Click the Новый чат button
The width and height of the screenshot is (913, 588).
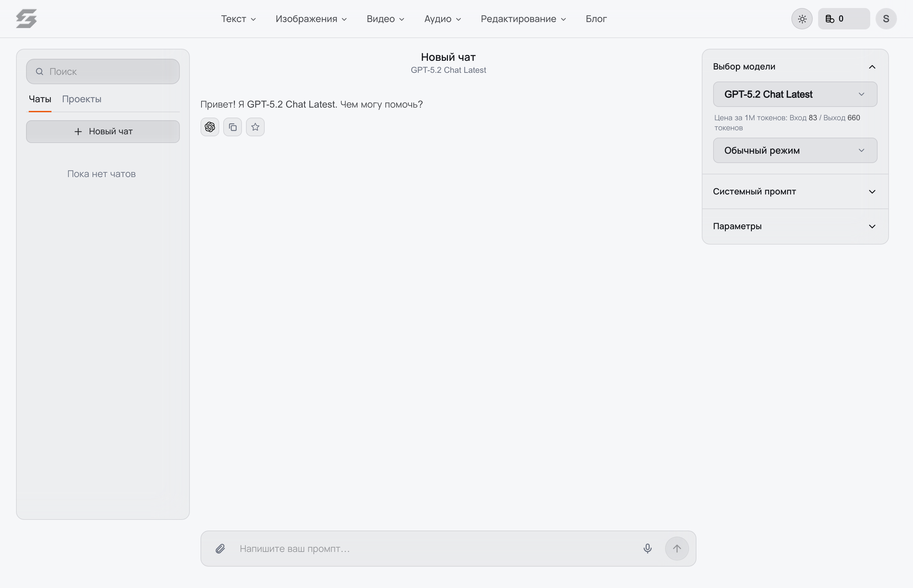point(103,132)
